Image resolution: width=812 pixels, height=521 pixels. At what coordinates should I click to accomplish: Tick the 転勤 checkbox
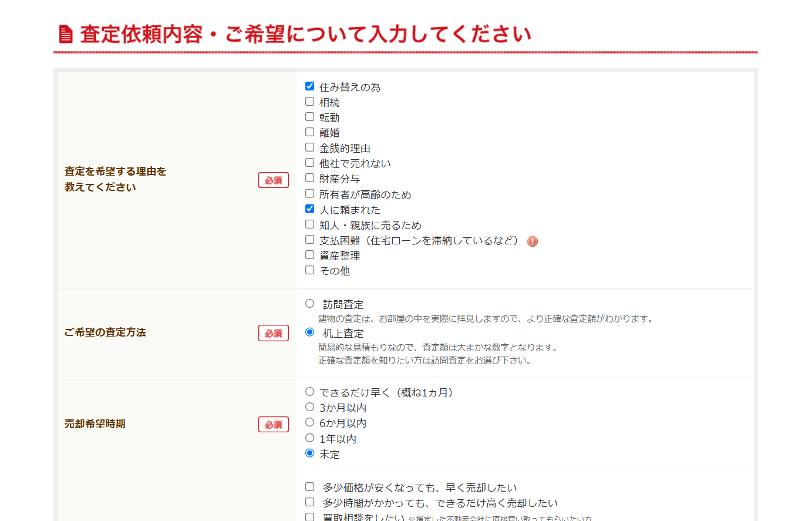(x=309, y=117)
